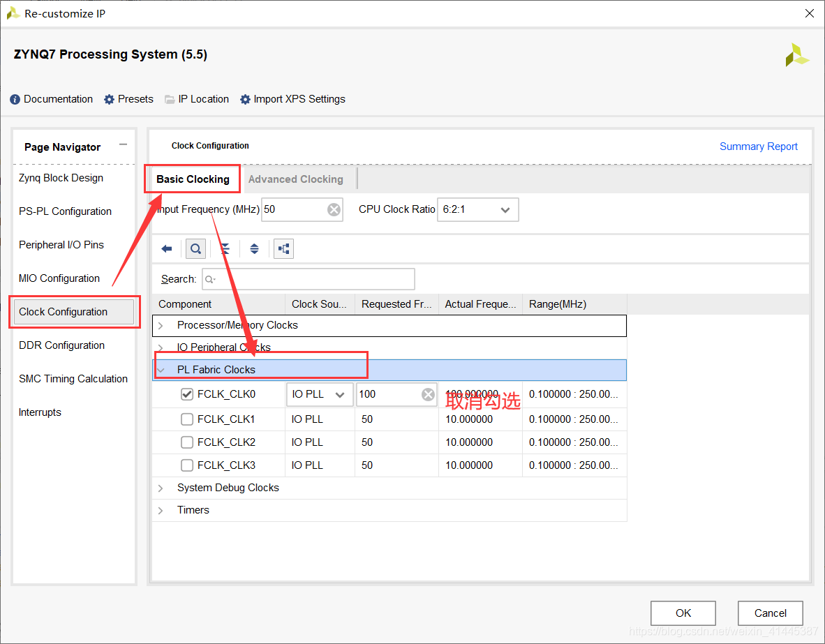Expand the Timers group
This screenshot has height=644, width=825.
pyautogui.click(x=161, y=510)
